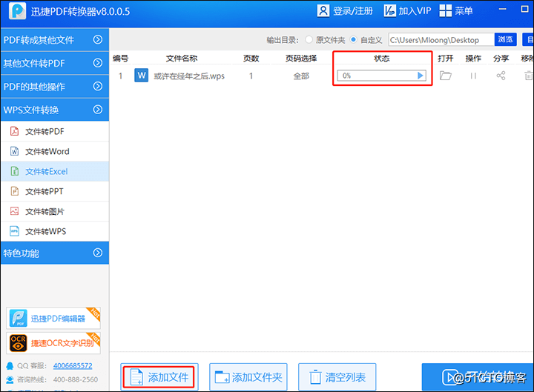Select 文件转Excel option
534x392 pixels.
[54, 171]
